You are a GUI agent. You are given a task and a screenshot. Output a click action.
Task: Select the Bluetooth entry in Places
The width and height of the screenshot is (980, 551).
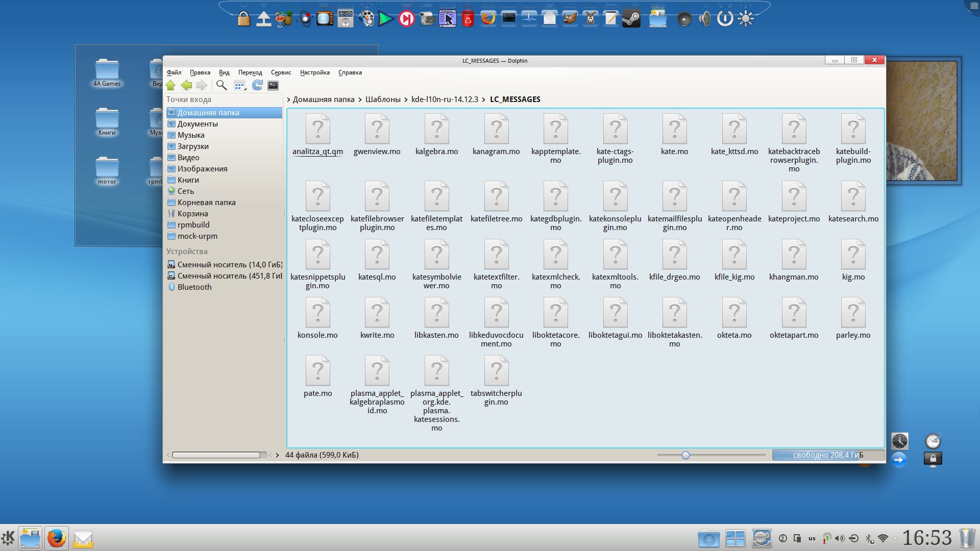point(194,287)
